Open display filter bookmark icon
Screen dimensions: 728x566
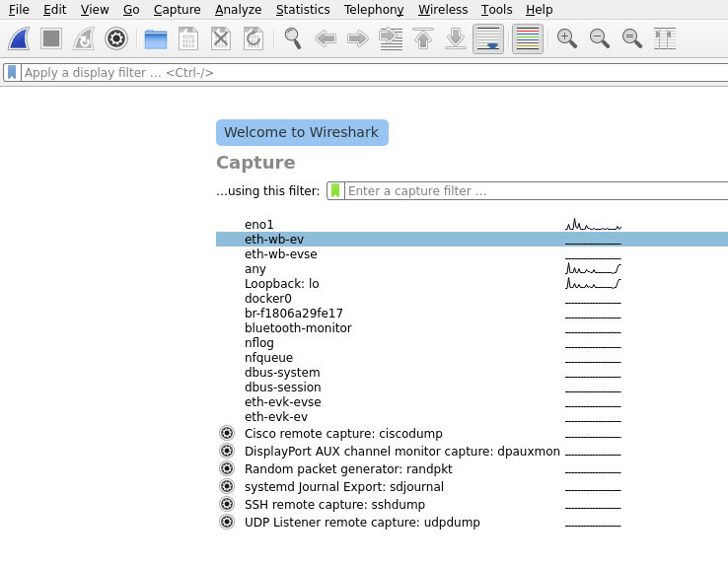pyautogui.click(x=12, y=72)
